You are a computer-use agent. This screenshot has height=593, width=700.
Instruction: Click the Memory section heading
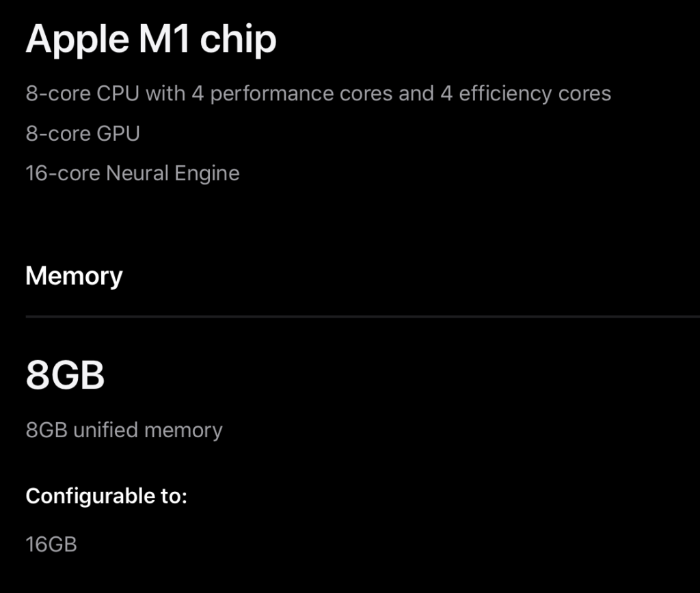74,277
